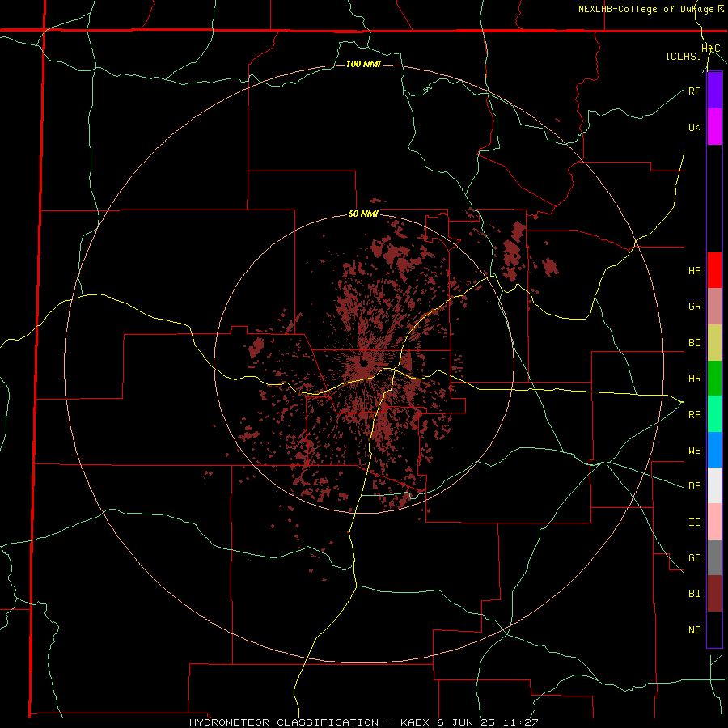The width and height of the screenshot is (728, 728).
Task: Click the DS legend label
Action: [694, 486]
